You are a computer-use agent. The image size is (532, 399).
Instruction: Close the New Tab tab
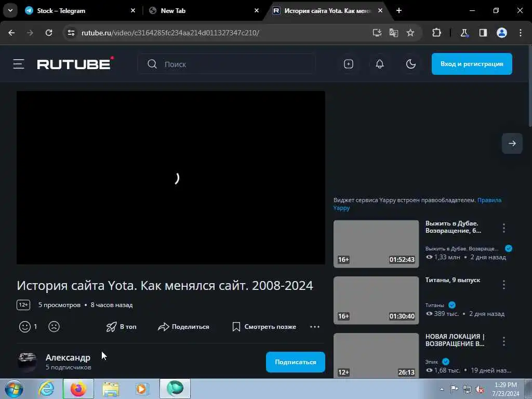(257, 10)
